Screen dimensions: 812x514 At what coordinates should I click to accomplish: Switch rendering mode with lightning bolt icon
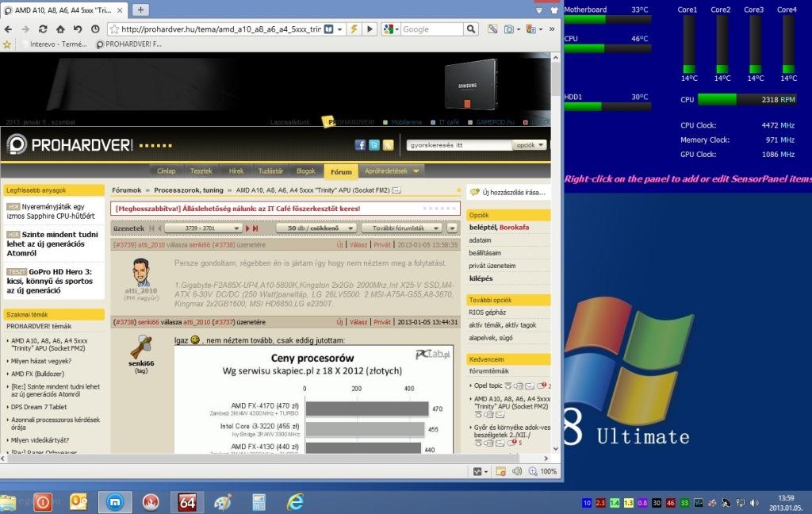354,29
